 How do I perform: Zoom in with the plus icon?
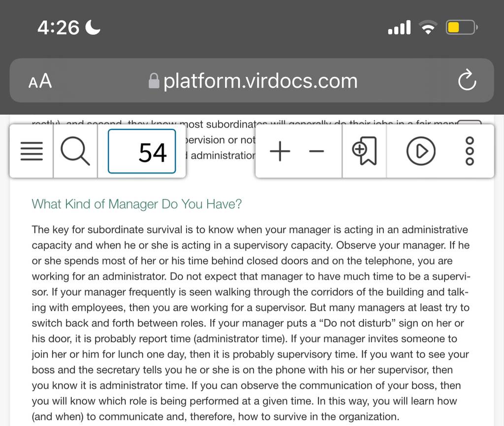(280, 151)
